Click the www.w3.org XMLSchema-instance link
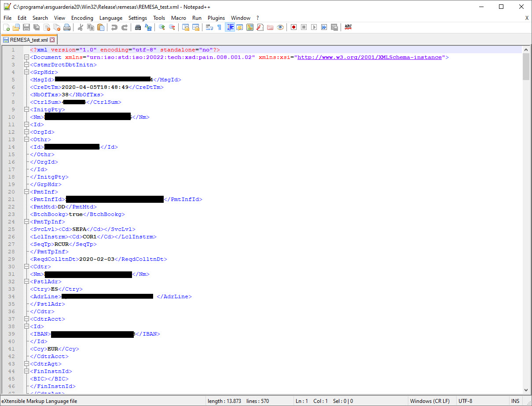The height and width of the screenshot is (406, 532). point(370,57)
